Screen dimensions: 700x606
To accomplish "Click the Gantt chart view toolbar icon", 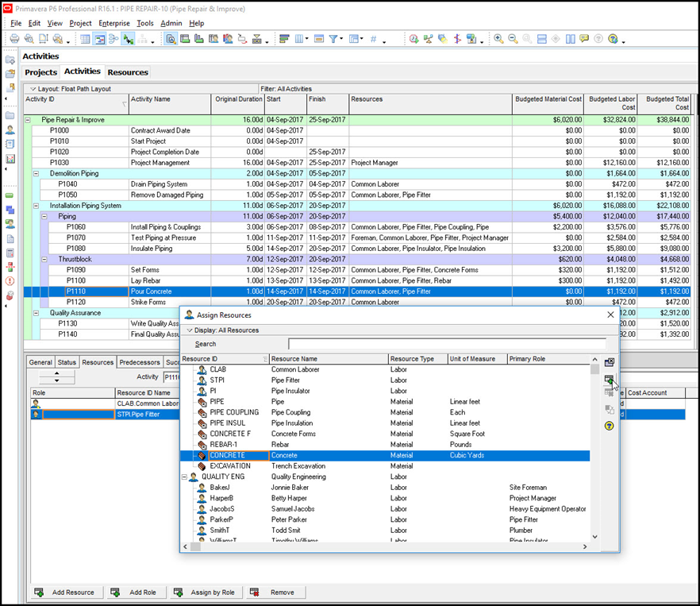I will 99,39.
